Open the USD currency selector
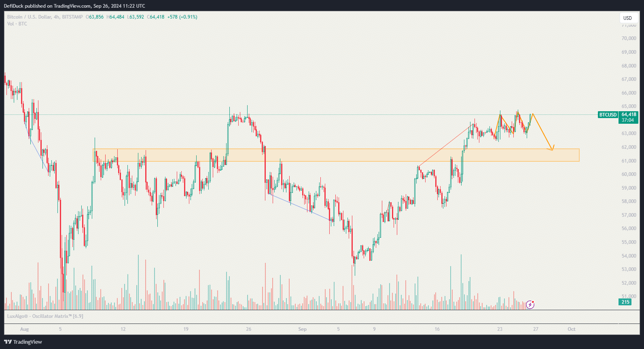Screen dimensions: 644x349 (627, 18)
